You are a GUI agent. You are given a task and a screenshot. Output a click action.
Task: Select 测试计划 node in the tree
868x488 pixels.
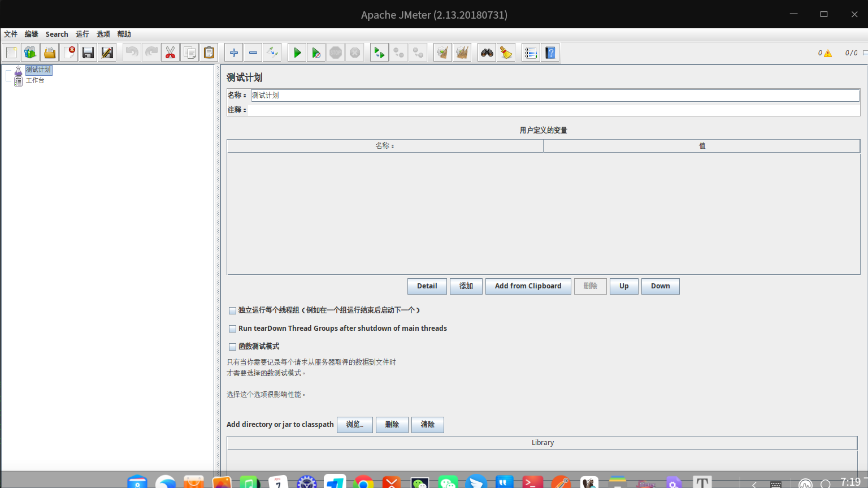coord(38,70)
